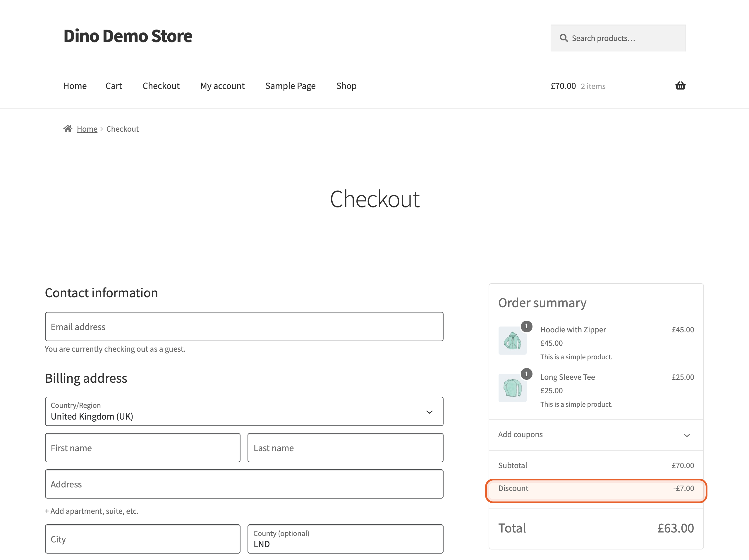Viewport: 749px width, 560px height.
Task: Go to the Shop menu item
Action: tap(346, 86)
